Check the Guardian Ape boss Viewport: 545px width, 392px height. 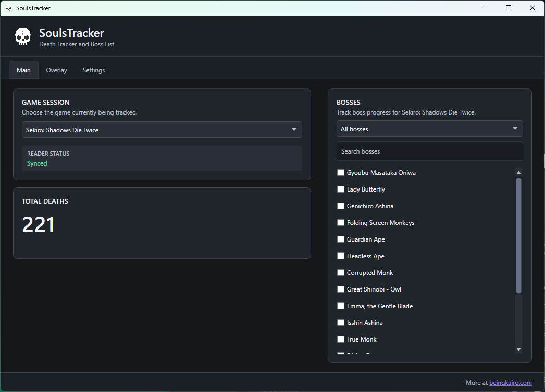341,239
